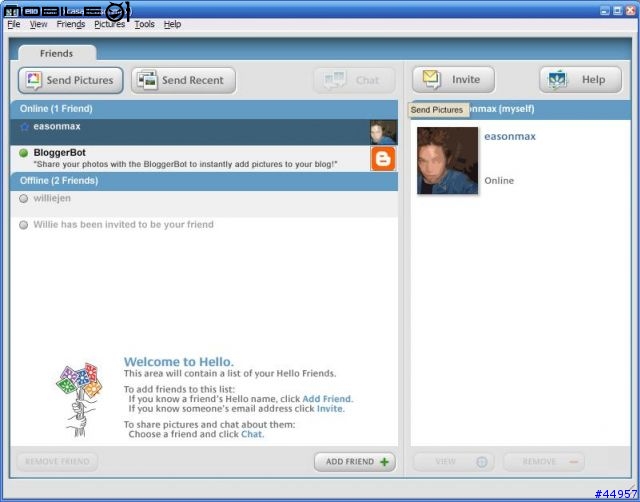
Task: Open the View menu
Action: [38, 24]
